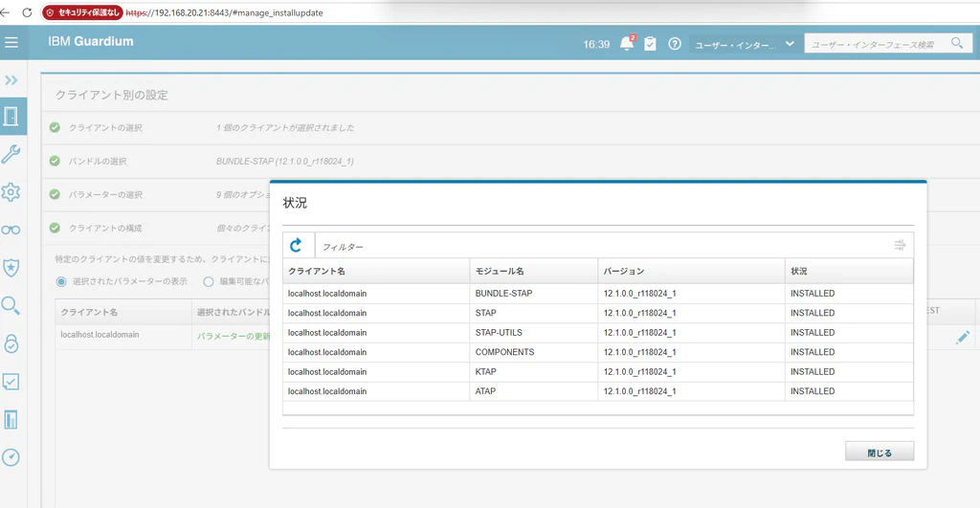Open the Reports chart icon in sidebar
This screenshot has height=508, width=980.
[11, 419]
